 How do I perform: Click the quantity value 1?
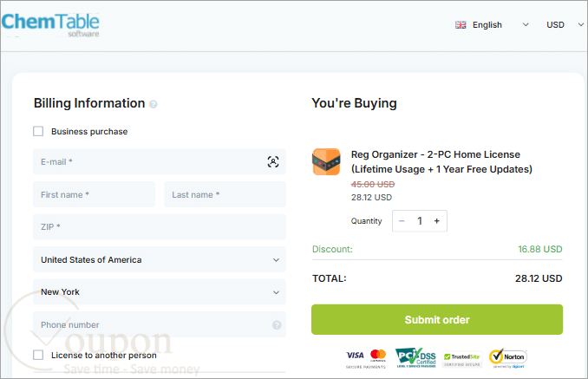tap(420, 221)
